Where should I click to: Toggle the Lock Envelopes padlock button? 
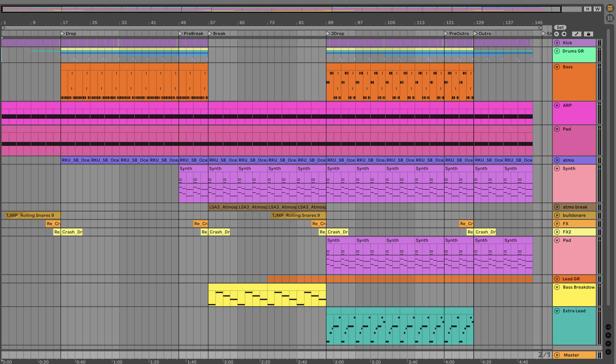[589, 34]
